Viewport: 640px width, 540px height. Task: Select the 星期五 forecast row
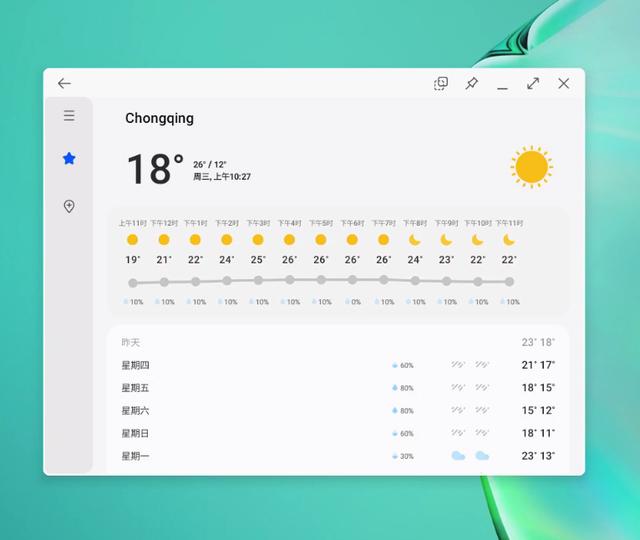337,388
